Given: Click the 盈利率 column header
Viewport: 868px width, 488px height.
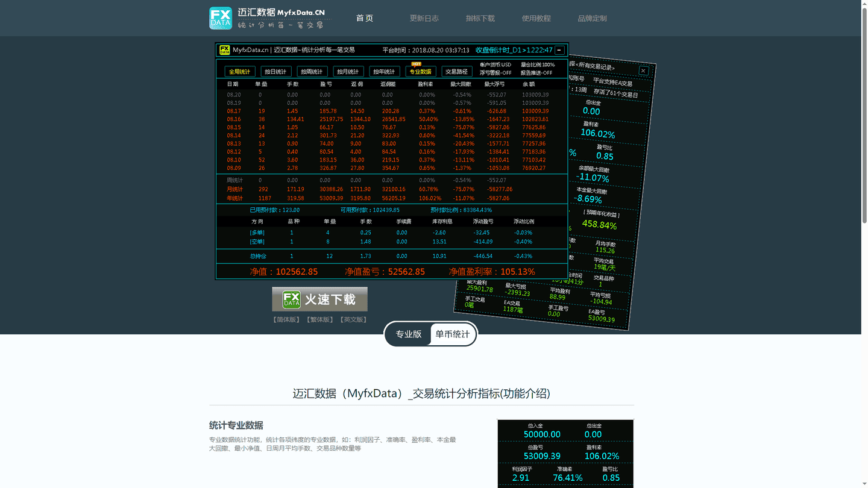Looking at the screenshot, I should pos(426,84).
